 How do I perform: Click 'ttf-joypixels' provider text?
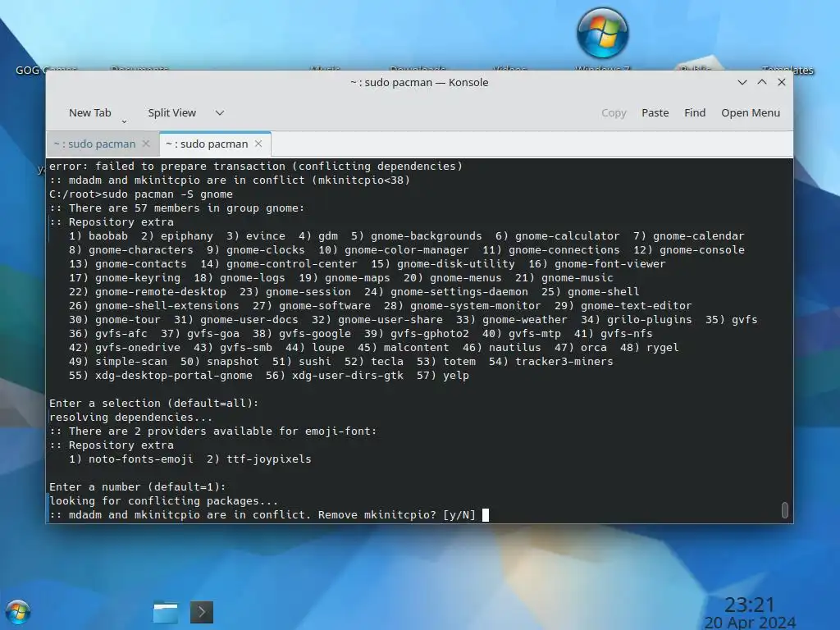[269, 459]
